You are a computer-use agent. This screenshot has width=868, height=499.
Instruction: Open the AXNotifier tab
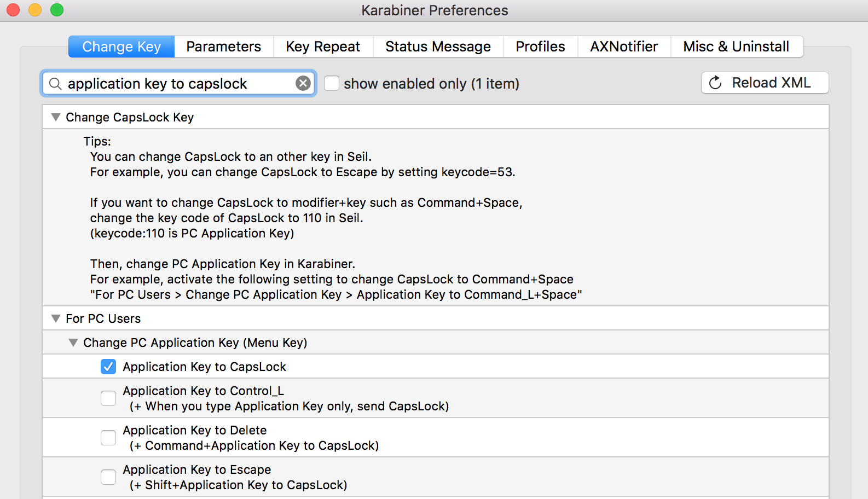point(624,47)
